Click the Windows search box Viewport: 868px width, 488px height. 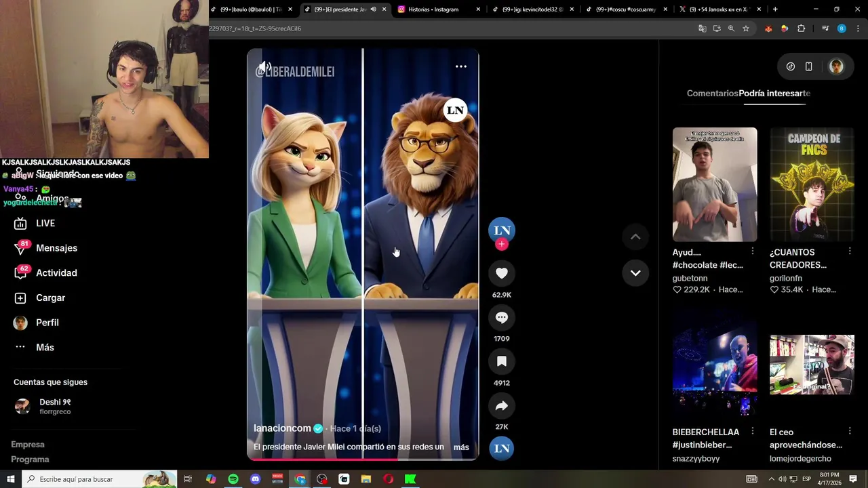click(100, 479)
